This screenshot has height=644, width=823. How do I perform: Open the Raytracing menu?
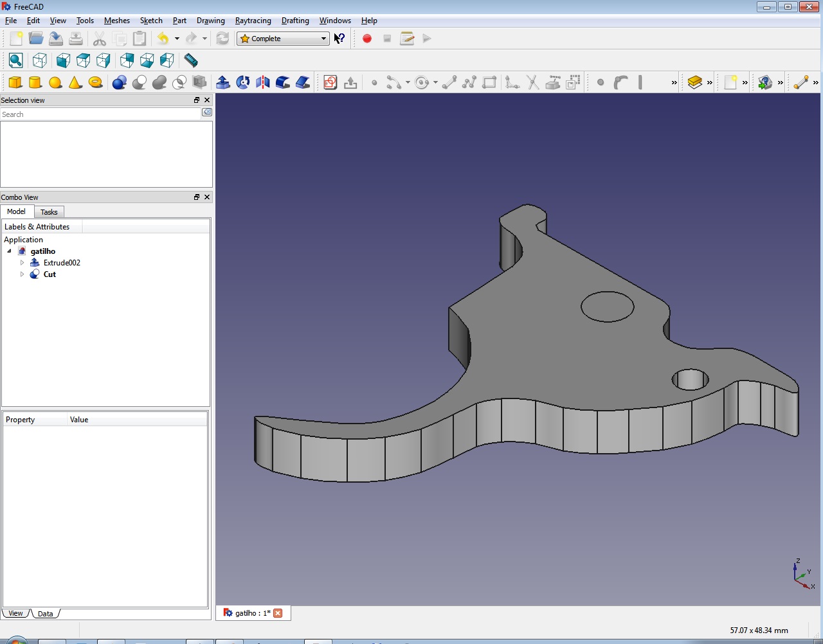[253, 21]
